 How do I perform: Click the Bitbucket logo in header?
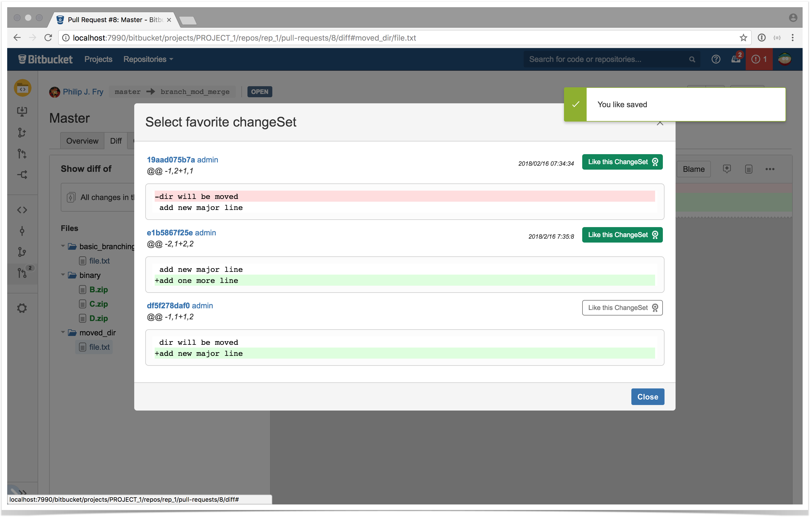45,59
